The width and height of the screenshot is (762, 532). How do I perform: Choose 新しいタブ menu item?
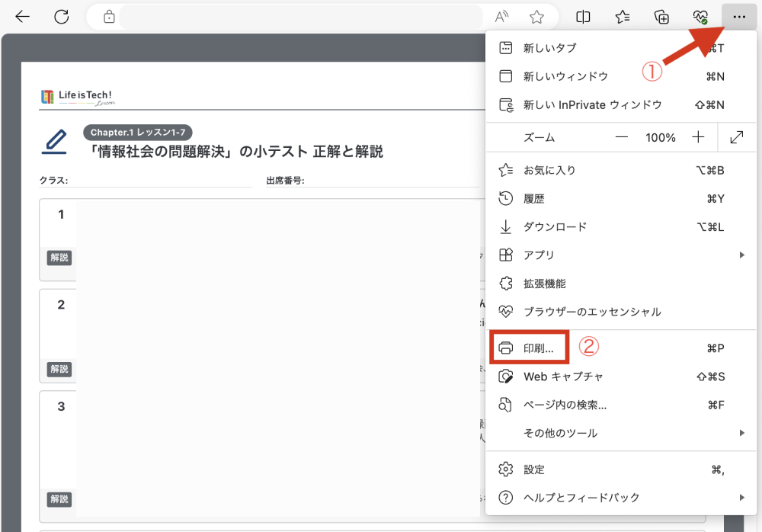click(x=549, y=48)
